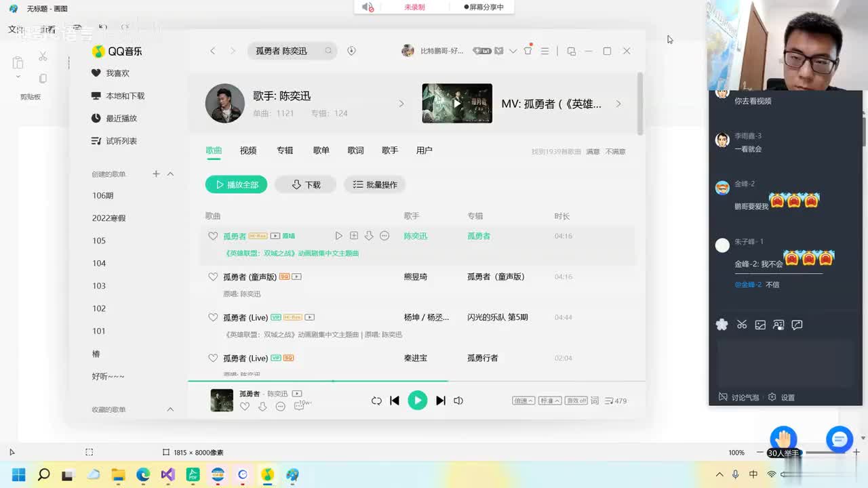Click the QQ音乐 logo
The width and height of the screenshot is (868, 488).
click(117, 51)
